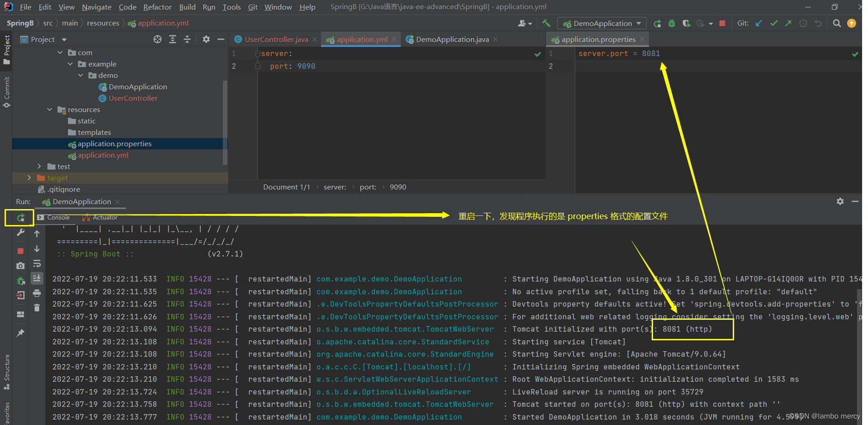
Task: Click the Rerun icon in the Run panel
Action: click(x=20, y=218)
